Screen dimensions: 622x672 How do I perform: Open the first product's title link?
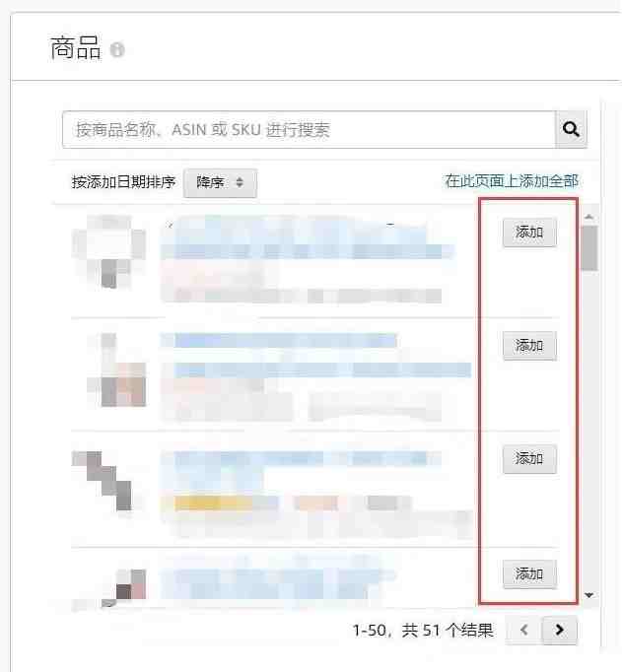pos(307,236)
